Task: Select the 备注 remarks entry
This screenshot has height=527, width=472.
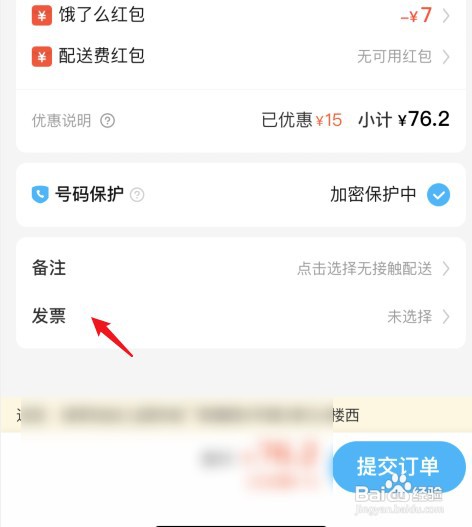Action: pyautogui.click(x=241, y=269)
